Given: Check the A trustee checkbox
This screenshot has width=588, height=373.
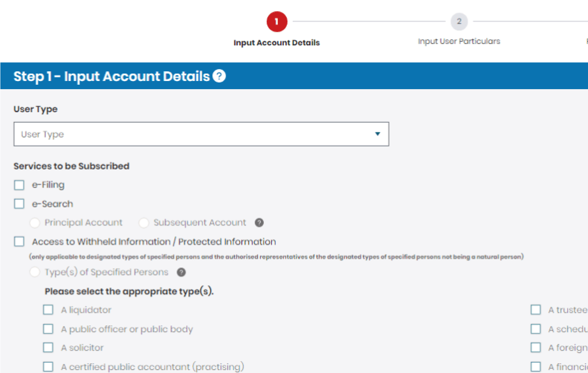Looking at the screenshot, I should point(536,310).
